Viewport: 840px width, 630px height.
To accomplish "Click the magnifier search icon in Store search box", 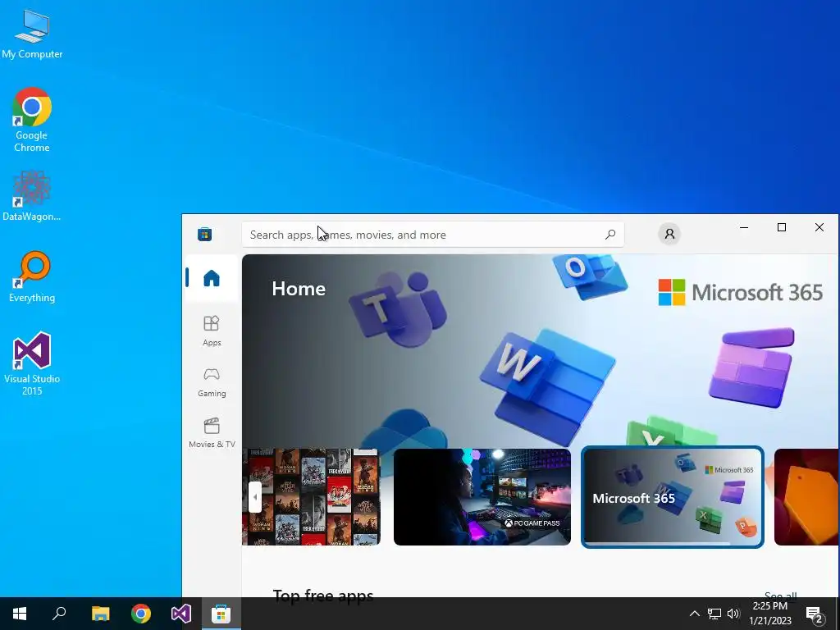I will point(610,235).
